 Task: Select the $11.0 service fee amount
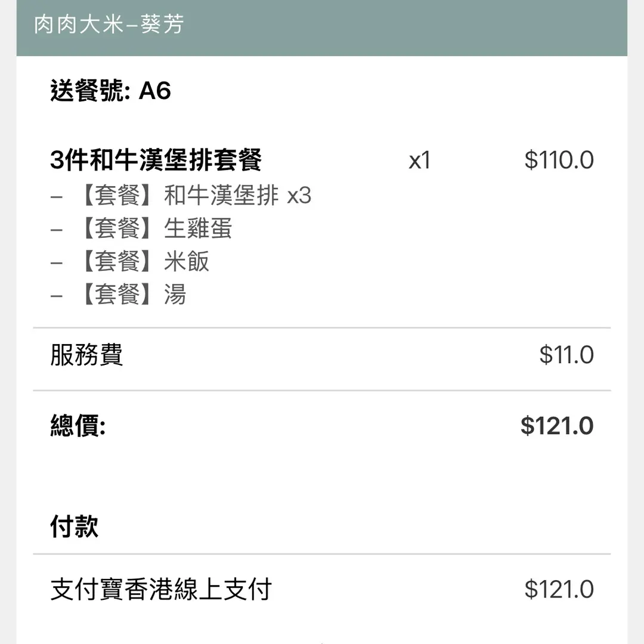pos(566,355)
